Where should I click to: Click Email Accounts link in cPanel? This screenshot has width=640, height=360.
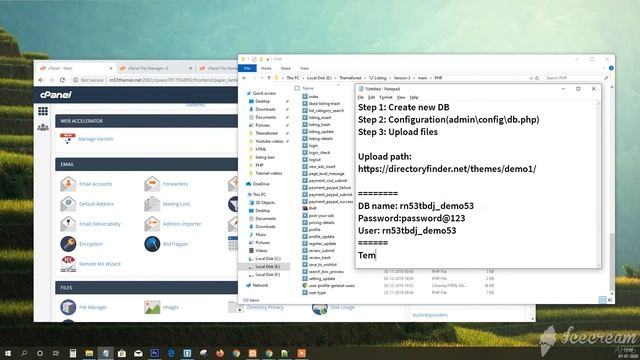[96, 184]
